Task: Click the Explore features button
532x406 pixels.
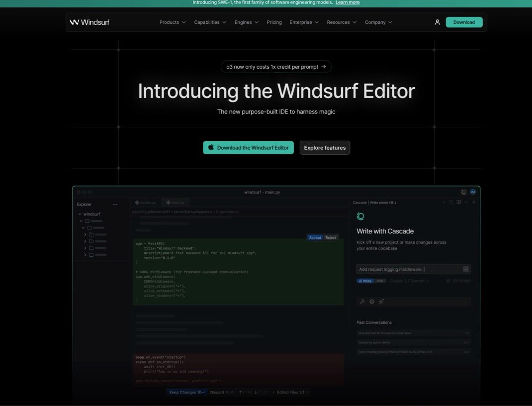Action: pos(325,148)
